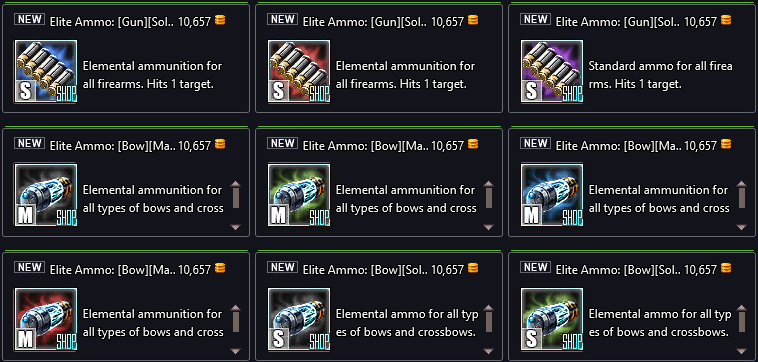
Task: Open the red Gun ammo item title
Action: (365, 21)
